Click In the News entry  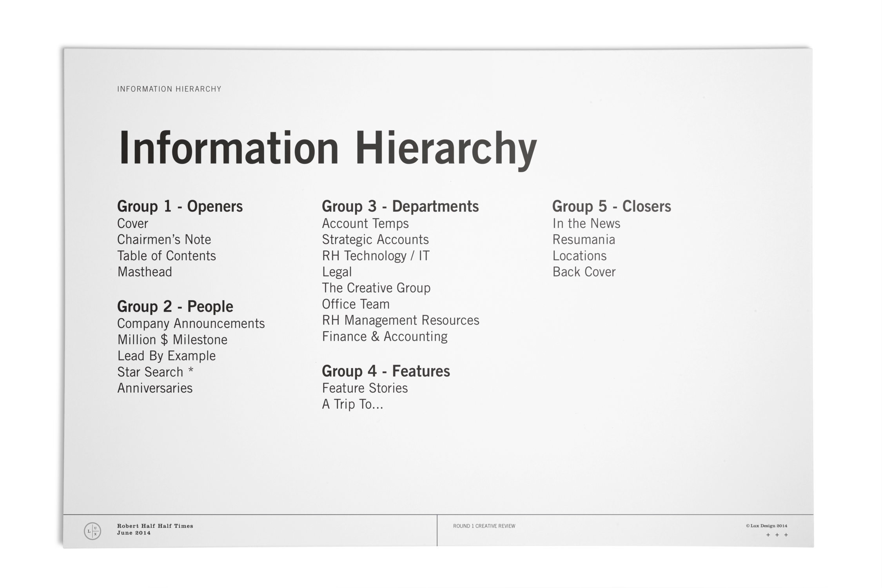(586, 223)
